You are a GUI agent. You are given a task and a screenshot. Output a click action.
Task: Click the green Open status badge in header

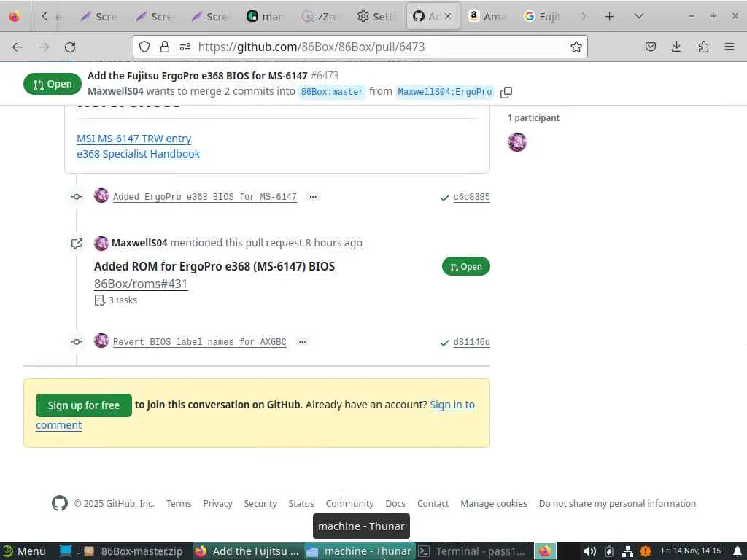point(53,85)
